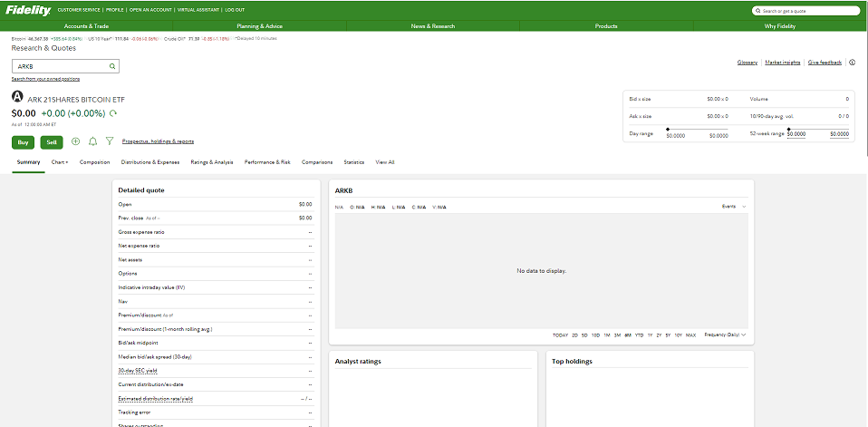Image resolution: width=868 pixels, height=427 pixels.
Task: Switch to the Statistics tab
Action: [x=354, y=162]
